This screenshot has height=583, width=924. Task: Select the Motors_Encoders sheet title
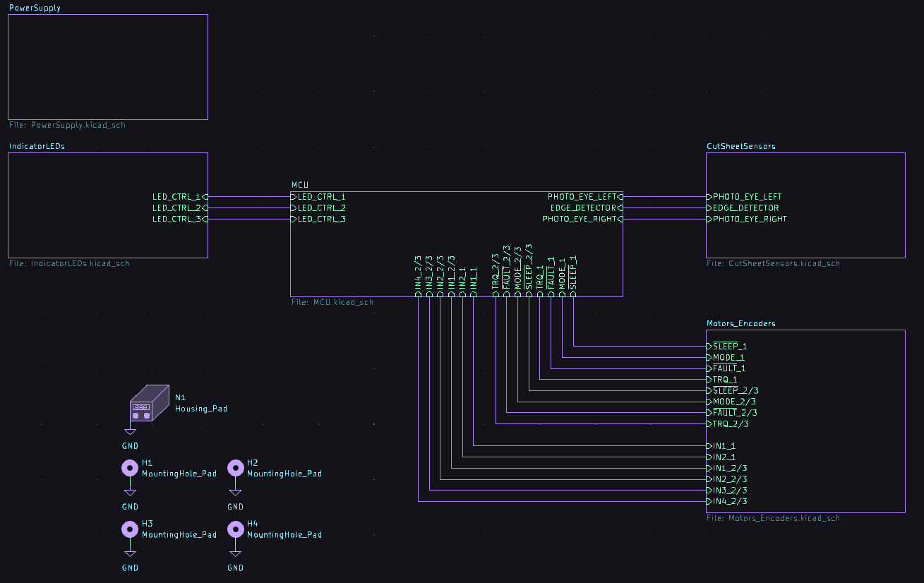[741, 323]
